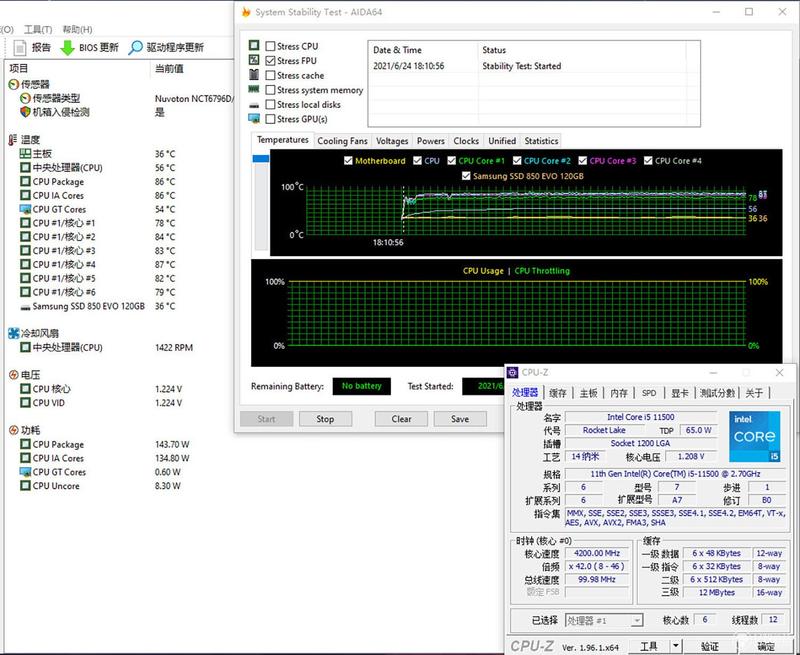Uncheck the Stress FPU checkbox
This screenshot has height=655, width=800.
tap(270, 61)
